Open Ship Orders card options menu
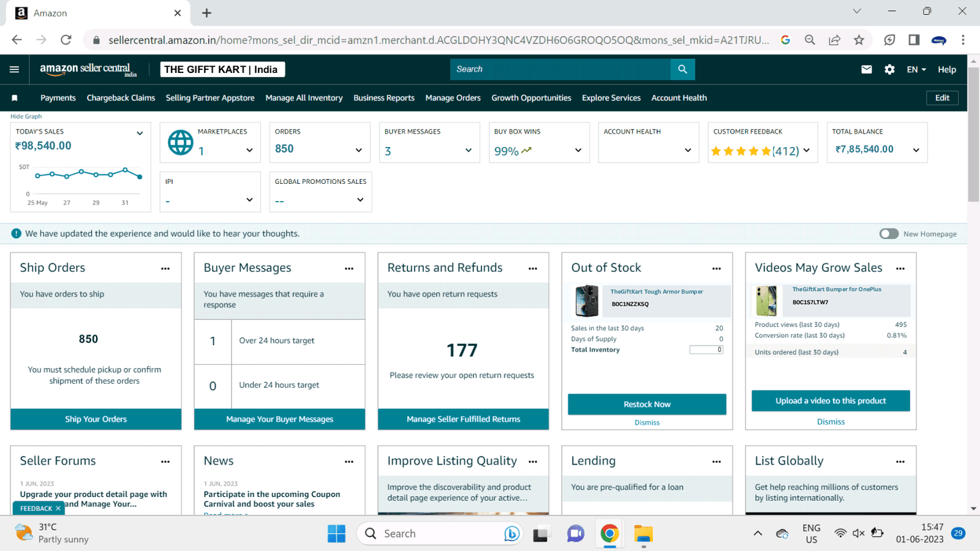This screenshot has width=980, height=551. click(165, 268)
